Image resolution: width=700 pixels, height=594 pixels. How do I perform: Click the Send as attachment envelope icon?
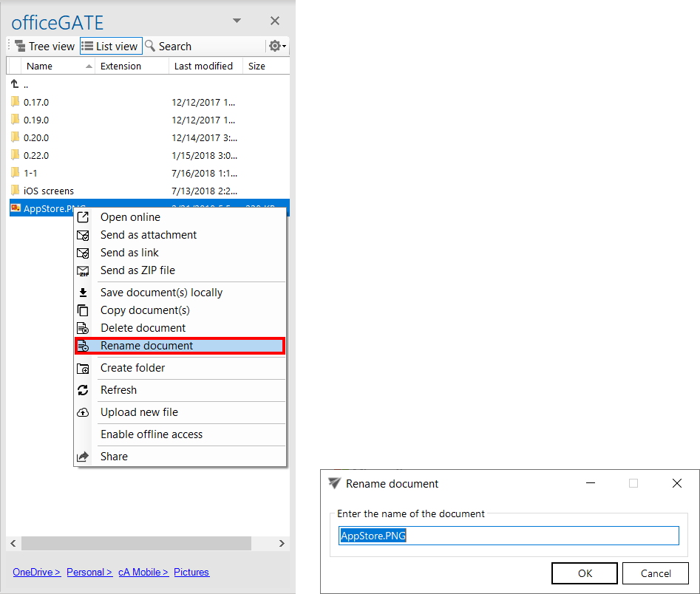coord(84,235)
